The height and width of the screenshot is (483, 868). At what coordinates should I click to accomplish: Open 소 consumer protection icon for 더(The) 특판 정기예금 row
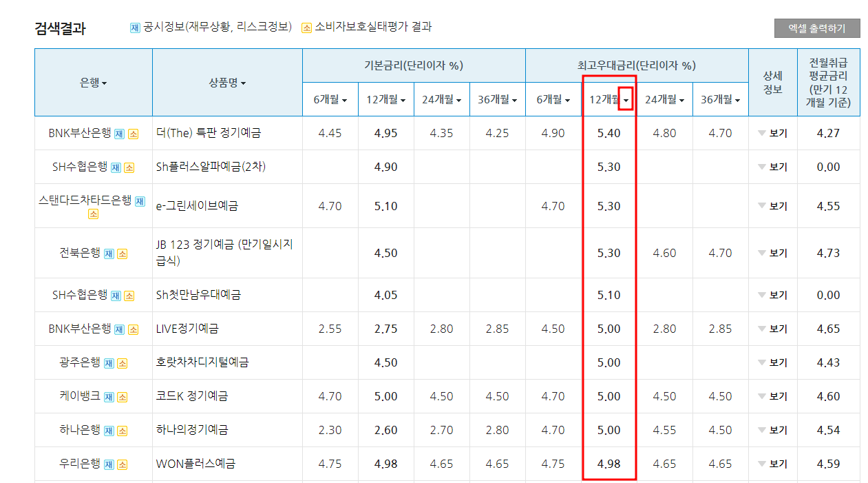click(134, 134)
